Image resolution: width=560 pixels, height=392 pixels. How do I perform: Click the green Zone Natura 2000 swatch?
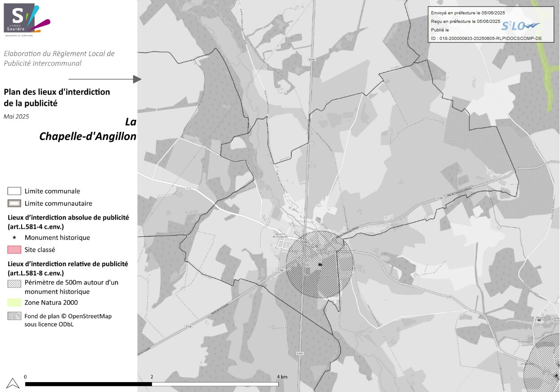click(x=14, y=303)
